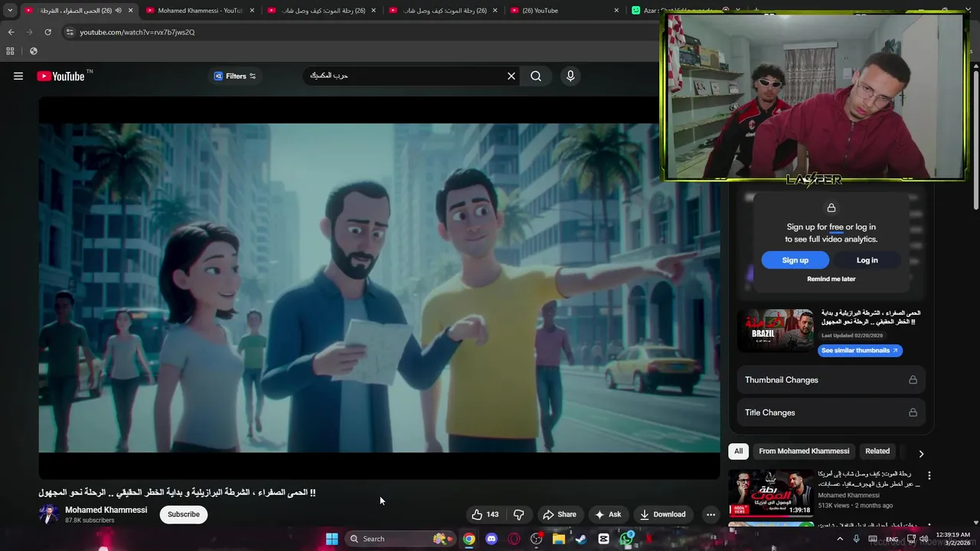Click "513K views • 2 months ago" text
This screenshot has width=980, height=551.
[x=855, y=505]
